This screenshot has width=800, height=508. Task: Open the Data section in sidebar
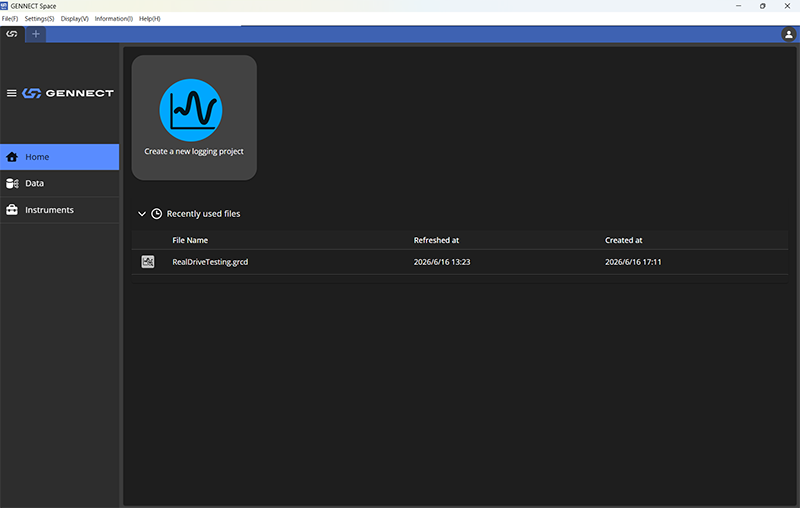coord(60,184)
